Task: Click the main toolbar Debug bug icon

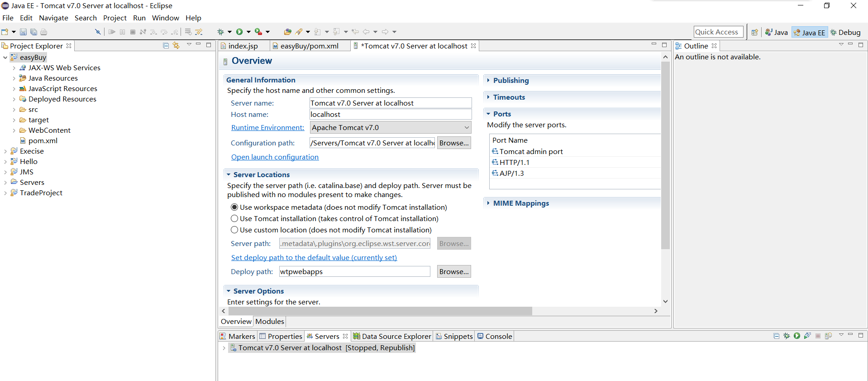Action: [x=220, y=32]
